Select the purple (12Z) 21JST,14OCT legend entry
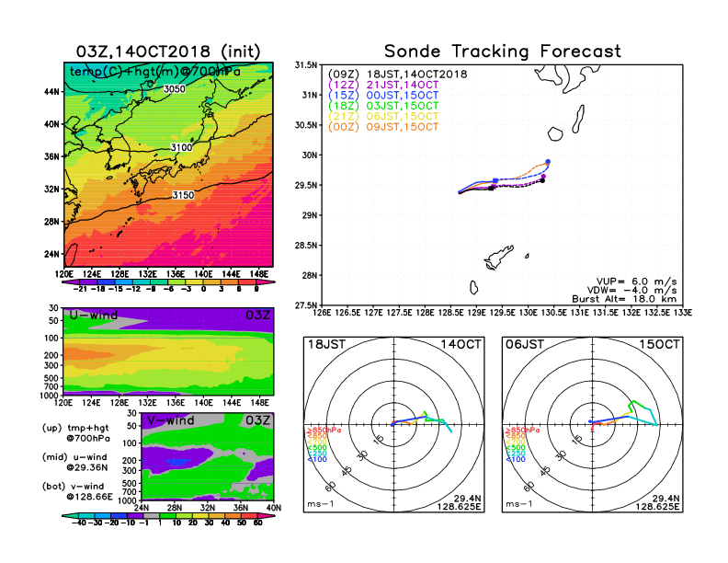 coord(383,85)
